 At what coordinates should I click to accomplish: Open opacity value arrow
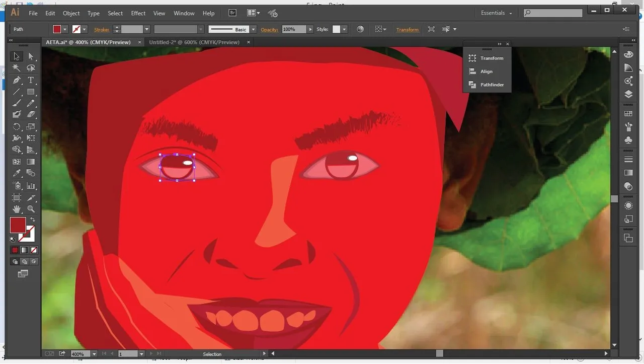coord(310,29)
